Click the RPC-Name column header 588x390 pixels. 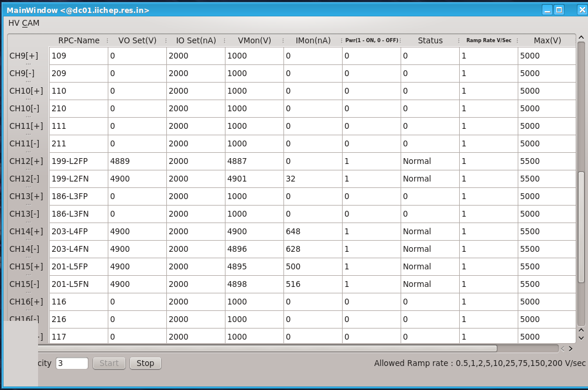coord(78,40)
